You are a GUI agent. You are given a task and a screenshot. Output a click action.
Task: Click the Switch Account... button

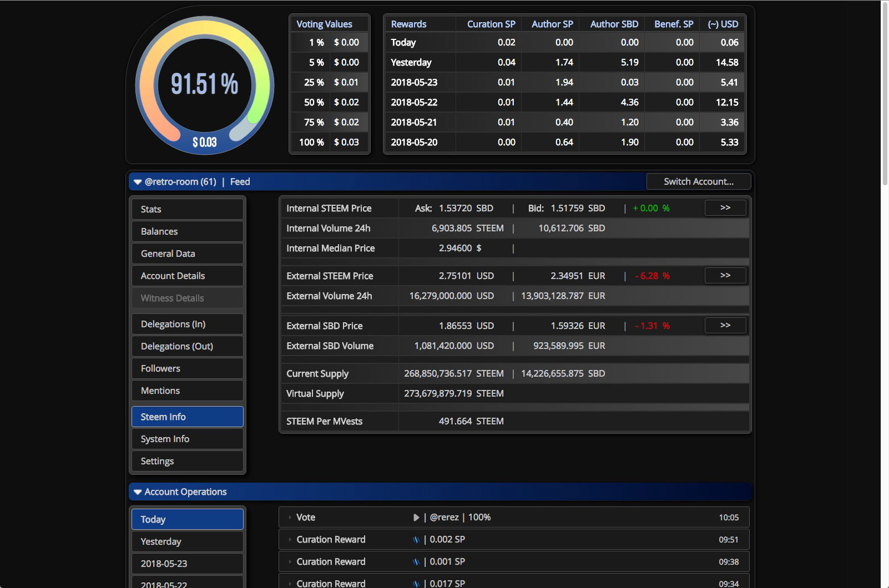point(699,181)
